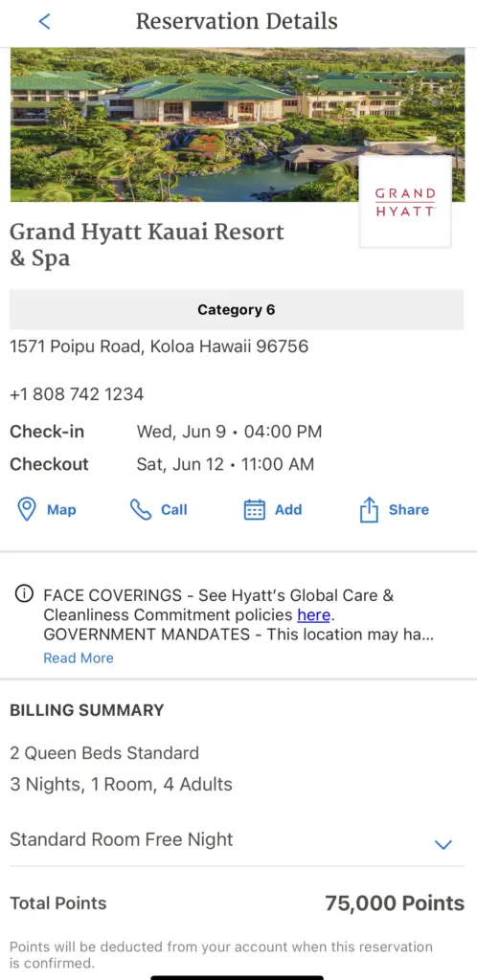477x980 pixels.
Task: Select the Category 6 banner
Action: tap(237, 309)
